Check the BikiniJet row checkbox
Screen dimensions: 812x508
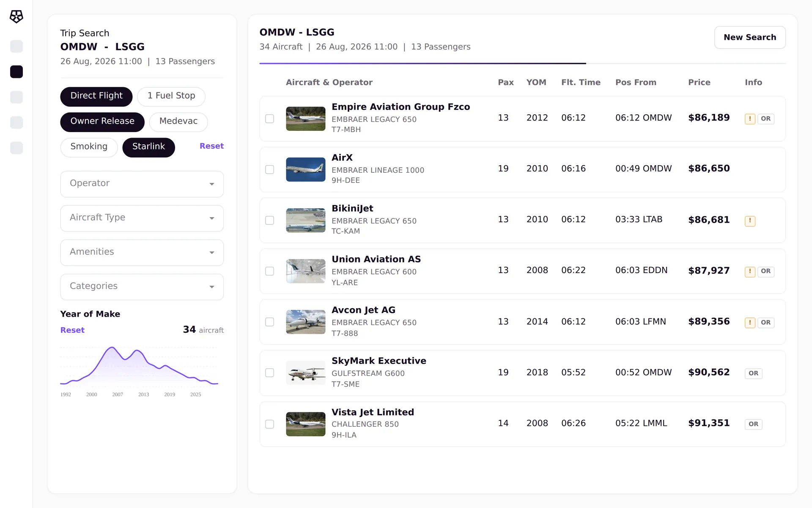[x=269, y=220]
